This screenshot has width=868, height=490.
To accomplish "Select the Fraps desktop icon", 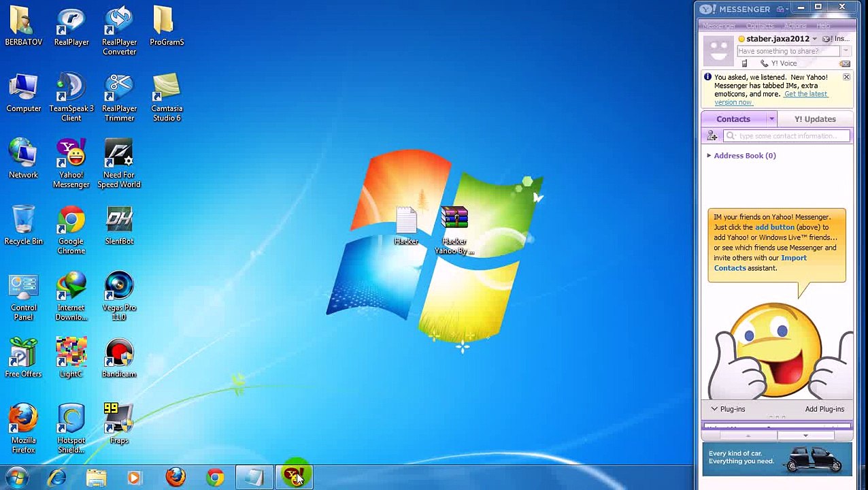I will tap(119, 423).
